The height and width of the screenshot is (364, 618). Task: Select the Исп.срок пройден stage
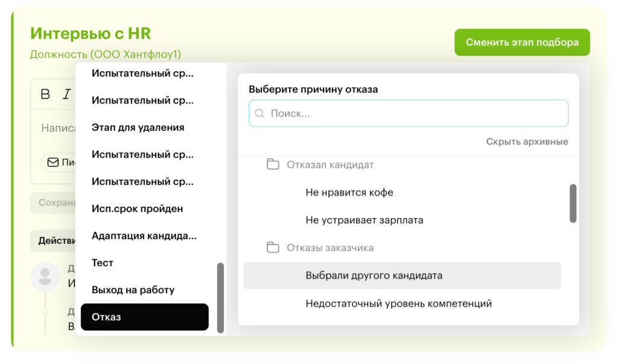click(137, 209)
